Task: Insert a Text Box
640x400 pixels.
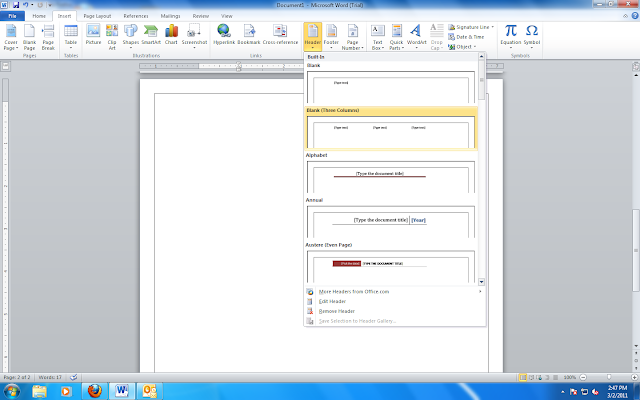Action: click(378, 37)
